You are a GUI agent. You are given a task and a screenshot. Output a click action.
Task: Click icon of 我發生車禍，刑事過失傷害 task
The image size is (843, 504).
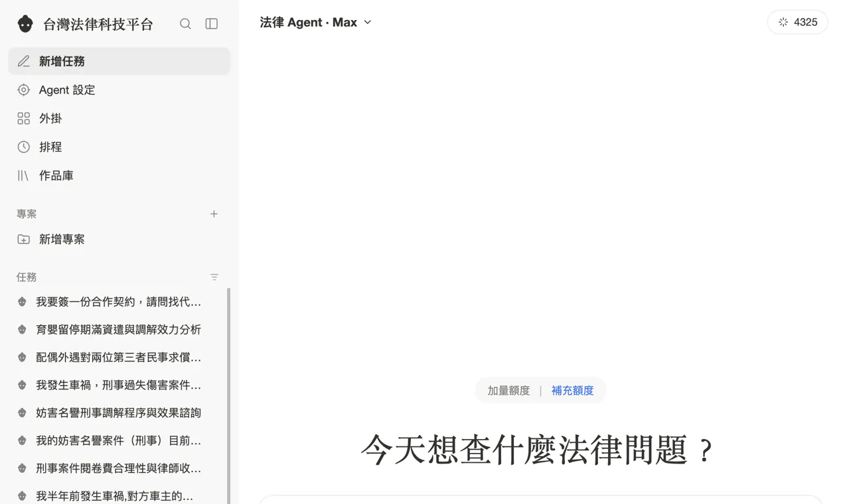pos(22,385)
